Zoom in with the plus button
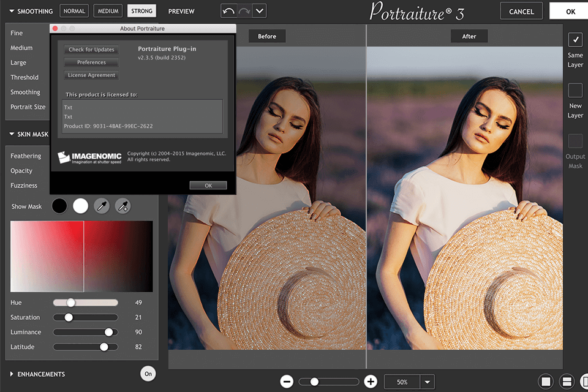588x392 pixels. coord(371,382)
